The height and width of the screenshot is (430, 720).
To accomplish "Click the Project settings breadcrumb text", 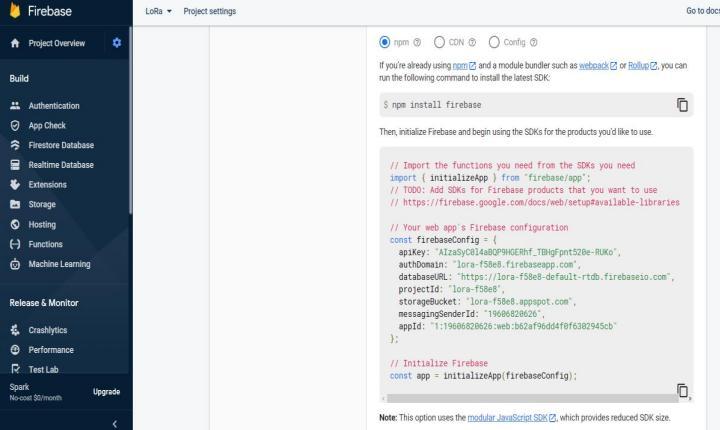I will (209, 11).
